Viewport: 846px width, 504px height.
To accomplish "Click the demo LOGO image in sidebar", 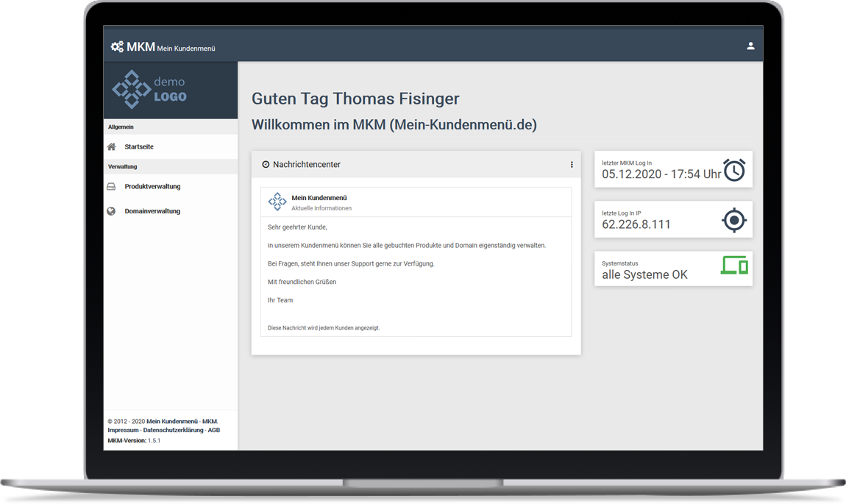I will tap(149, 90).
